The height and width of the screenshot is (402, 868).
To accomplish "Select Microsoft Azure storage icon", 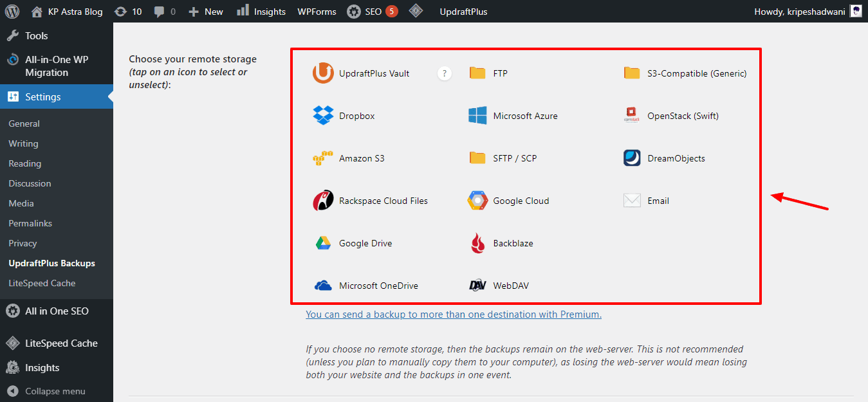I will pyautogui.click(x=477, y=116).
